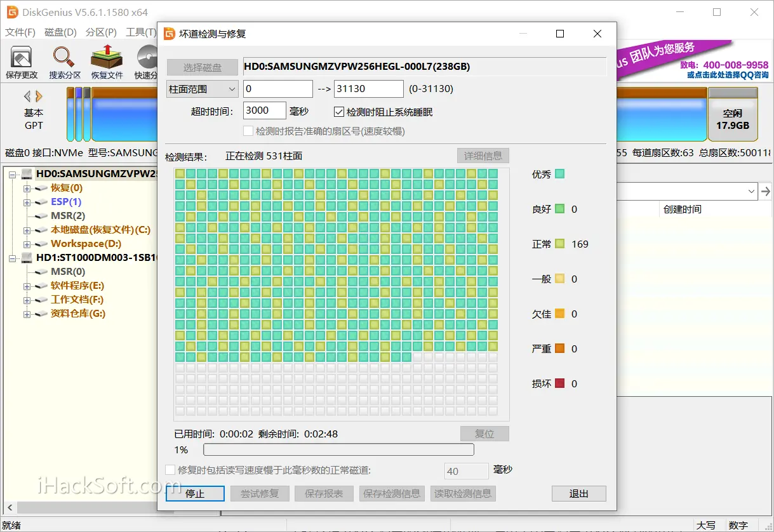Click the go arrow beside the path box

(766, 191)
